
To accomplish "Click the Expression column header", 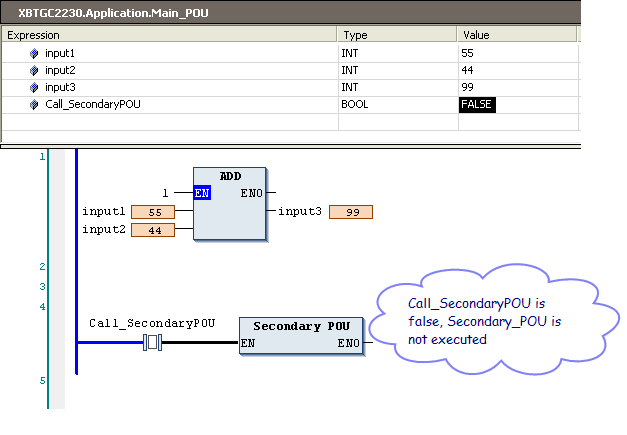I will pyautogui.click(x=169, y=35).
